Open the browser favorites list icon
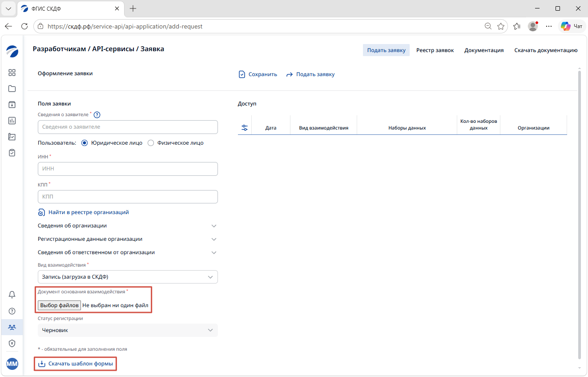This screenshot has width=588, height=377. [517, 26]
